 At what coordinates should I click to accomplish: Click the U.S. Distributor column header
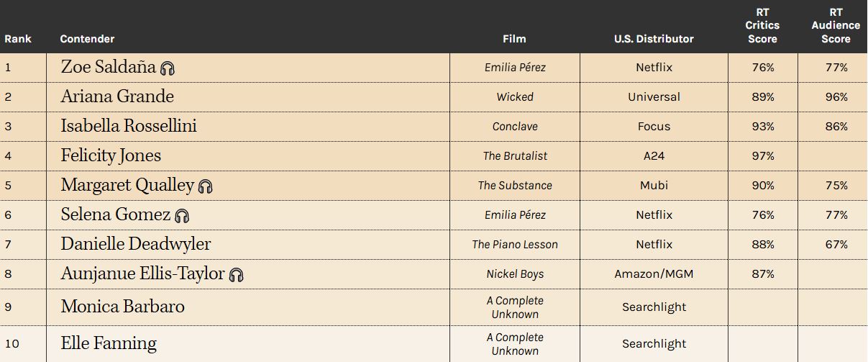pyautogui.click(x=654, y=39)
